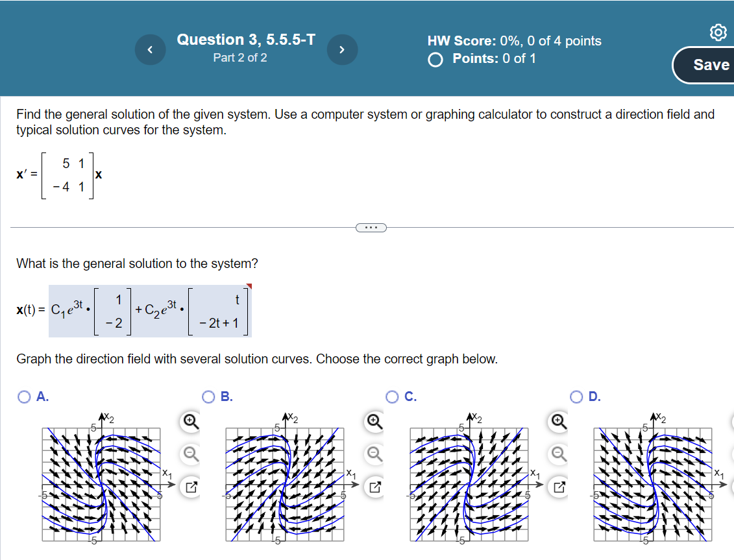Image resolution: width=734 pixels, height=560 pixels.
Task: Click the zoom-in magnifier beside graph B
Action: (374, 422)
